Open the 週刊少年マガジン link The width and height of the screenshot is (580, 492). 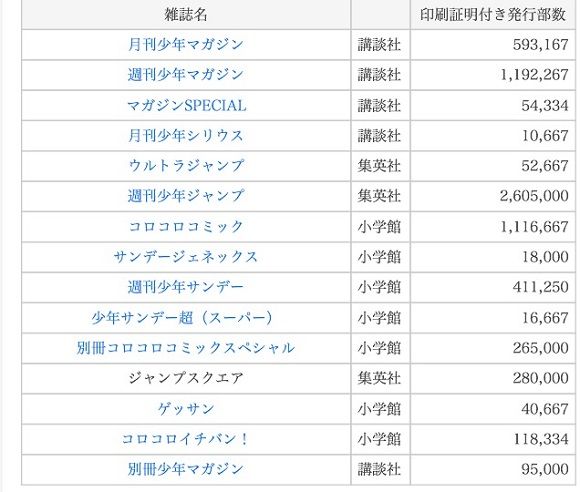tap(186, 75)
